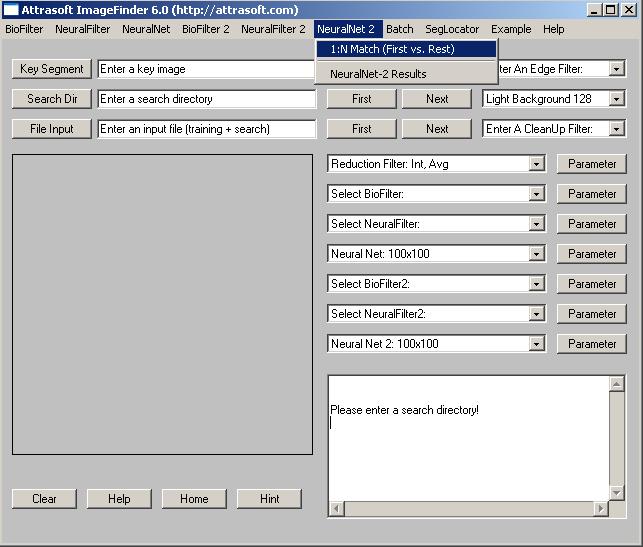
Task: Expand the Select NeuralFilter dropdown
Action: click(537, 224)
